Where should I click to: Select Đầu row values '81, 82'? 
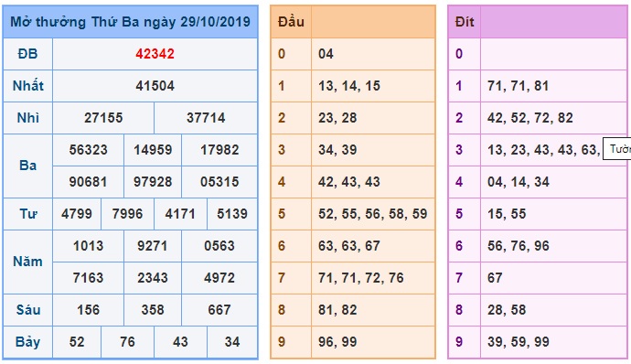(337, 310)
